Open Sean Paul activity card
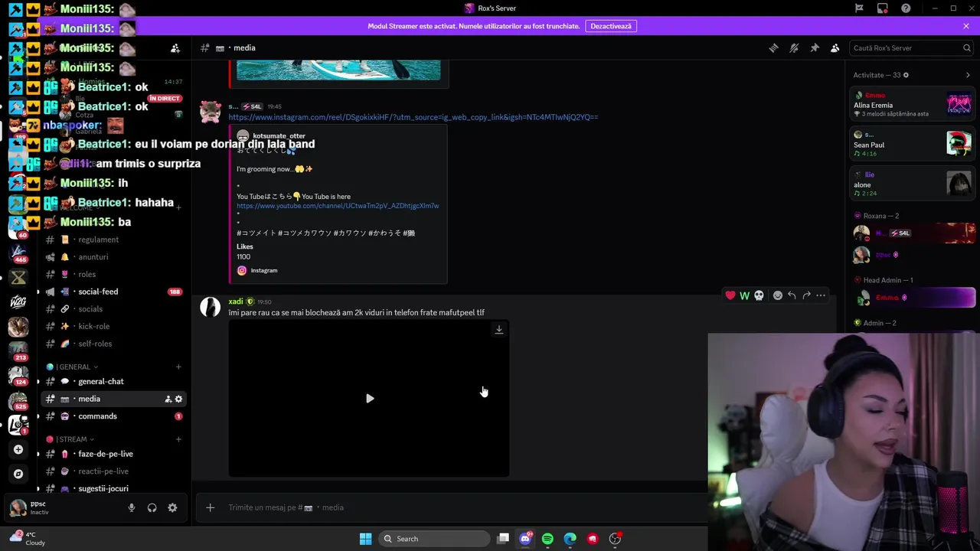The width and height of the screenshot is (980, 551). tap(913, 144)
